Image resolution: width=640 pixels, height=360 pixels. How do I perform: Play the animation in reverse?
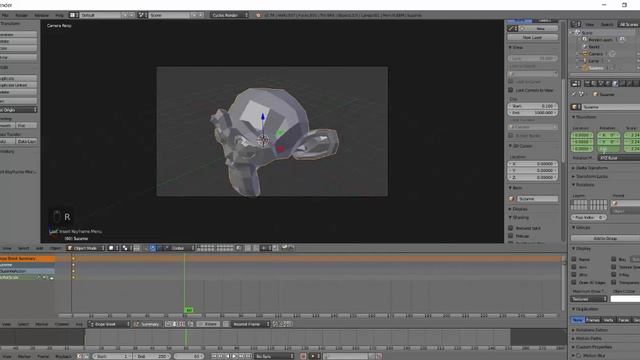point(228,356)
